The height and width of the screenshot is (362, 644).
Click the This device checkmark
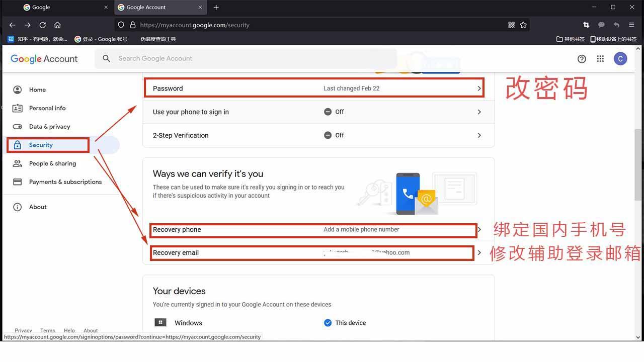pyautogui.click(x=328, y=323)
